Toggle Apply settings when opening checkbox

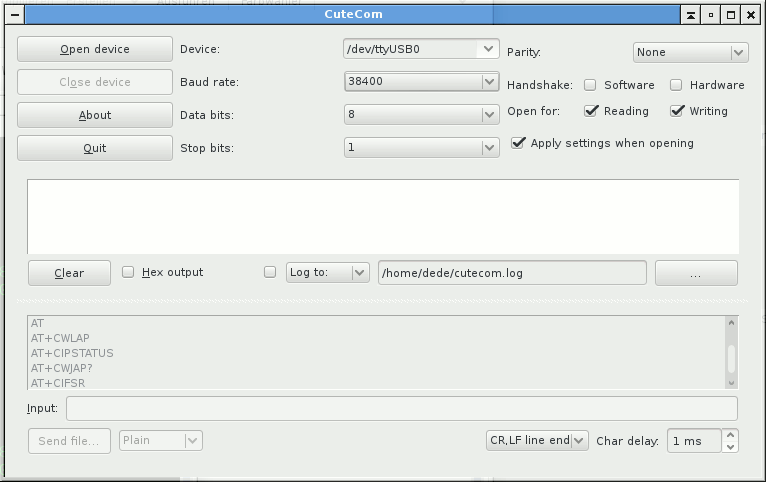tap(518, 143)
